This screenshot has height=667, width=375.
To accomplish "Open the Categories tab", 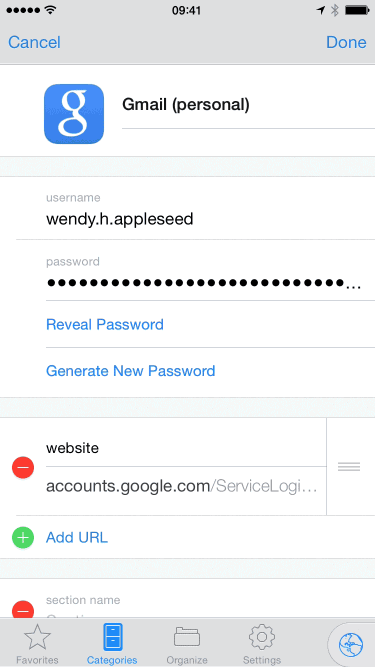I will pyautogui.click(x=112, y=644).
